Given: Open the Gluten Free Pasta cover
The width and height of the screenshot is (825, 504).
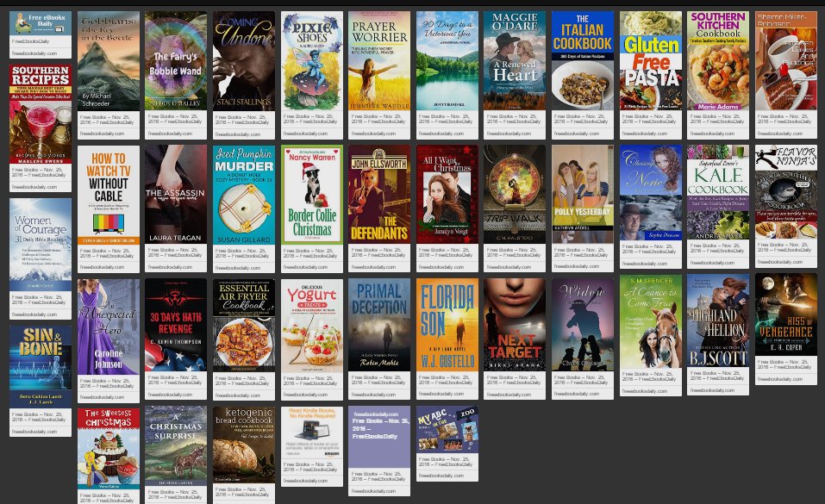Looking at the screenshot, I should [651, 56].
